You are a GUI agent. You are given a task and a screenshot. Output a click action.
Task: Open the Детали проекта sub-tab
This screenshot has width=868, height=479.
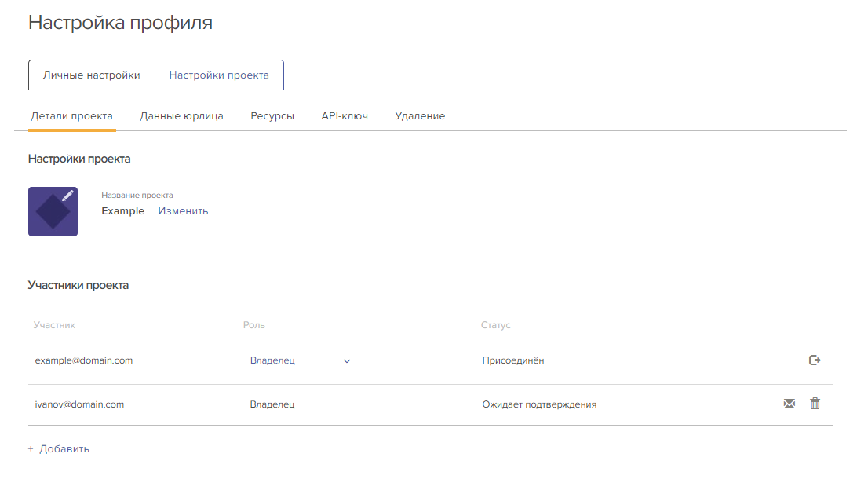[72, 116]
